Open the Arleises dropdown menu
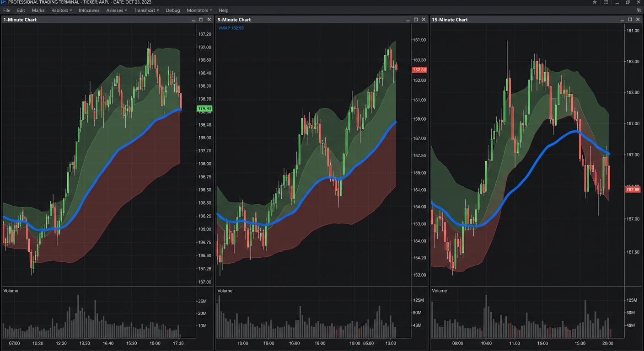This screenshot has height=351, width=644. (116, 10)
